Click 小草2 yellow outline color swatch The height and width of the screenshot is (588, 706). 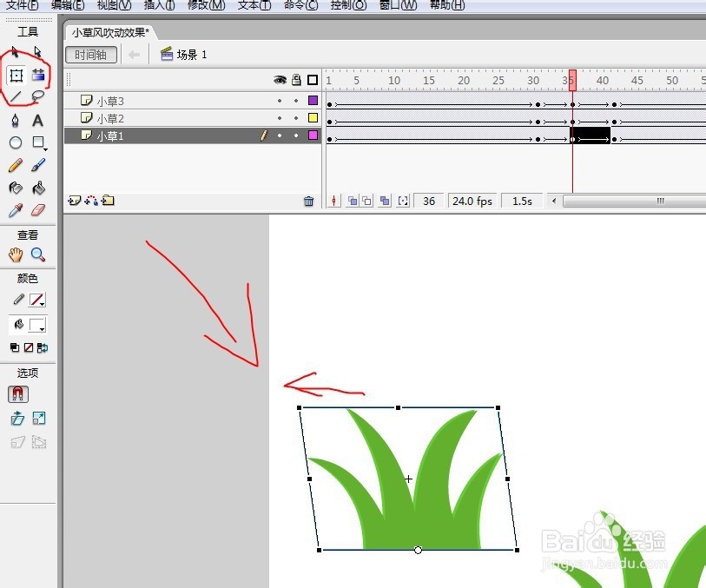click(x=313, y=118)
